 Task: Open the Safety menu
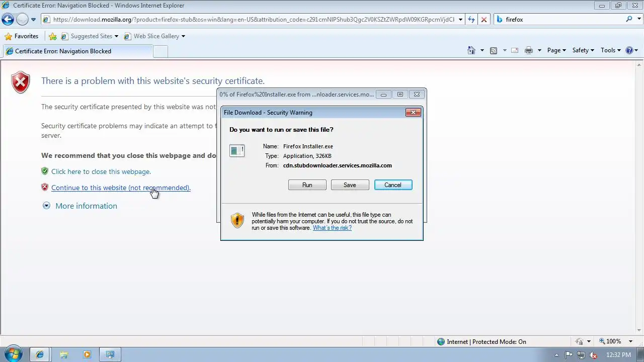pyautogui.click(x=583, y=50)
